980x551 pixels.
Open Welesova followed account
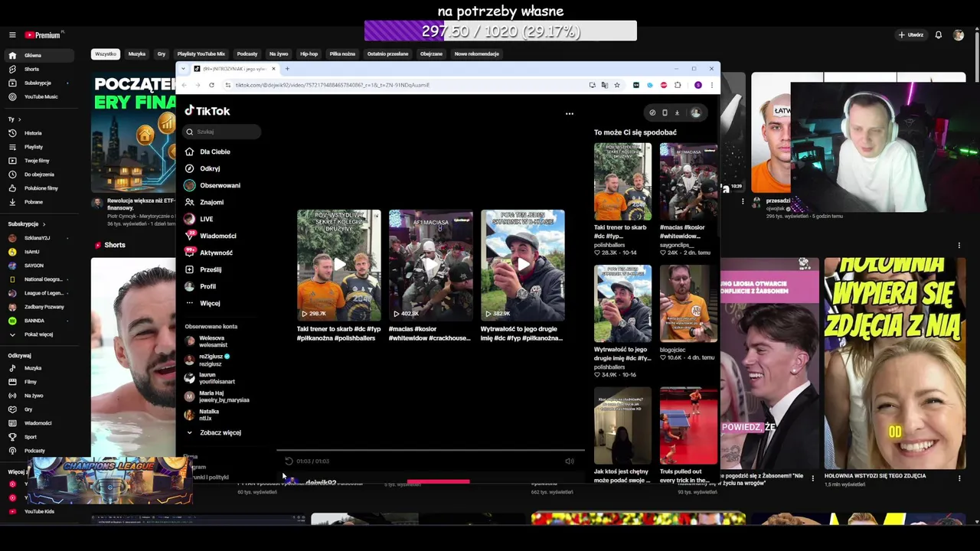[213, 341]
